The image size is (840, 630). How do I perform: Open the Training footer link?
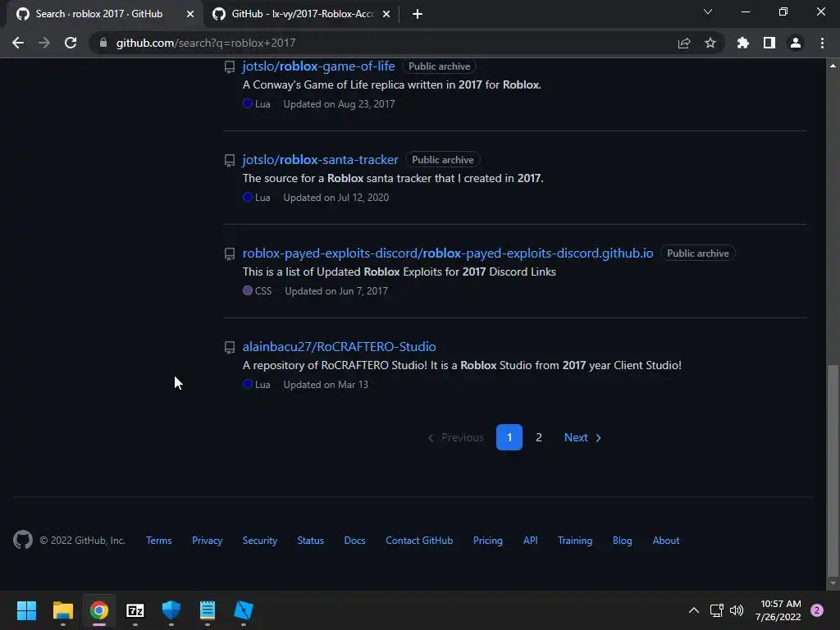coord(575,541)
